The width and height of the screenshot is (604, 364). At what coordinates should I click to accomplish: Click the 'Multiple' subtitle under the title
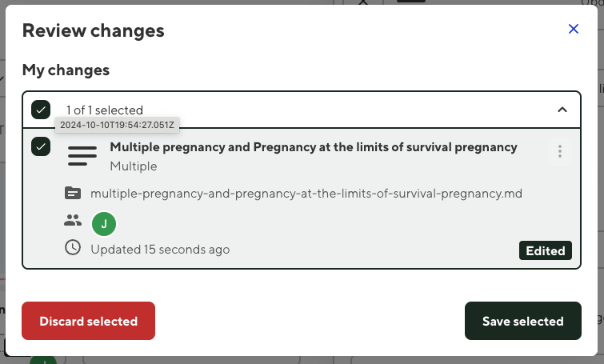pyautogui.click(x=133, y=166)
